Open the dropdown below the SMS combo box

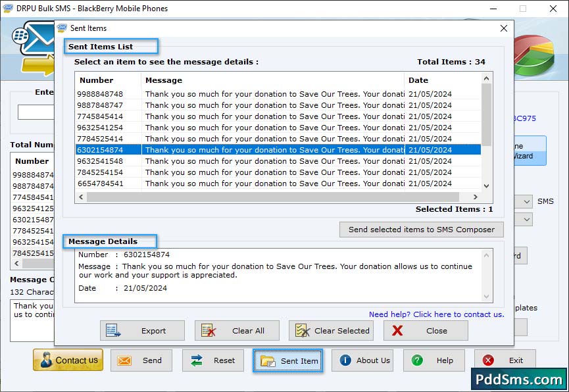[x=526, y=220]
